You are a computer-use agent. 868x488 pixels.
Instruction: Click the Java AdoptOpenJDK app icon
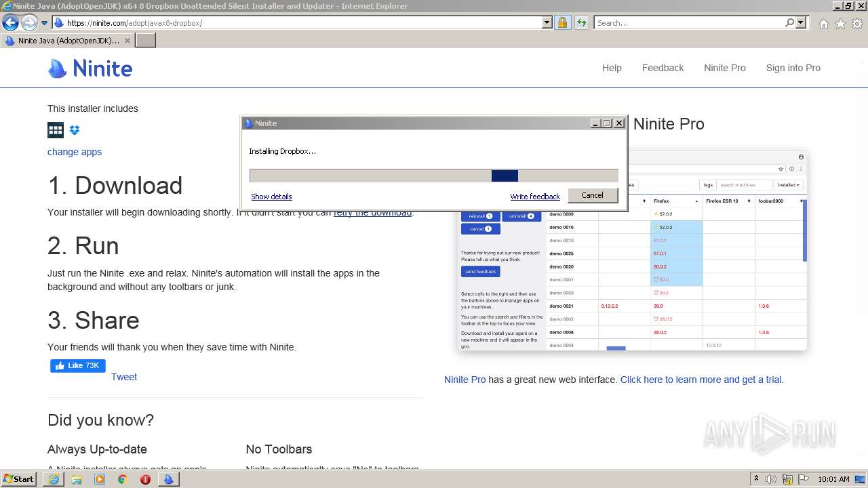pyautogui.click(x=56, y=130)
